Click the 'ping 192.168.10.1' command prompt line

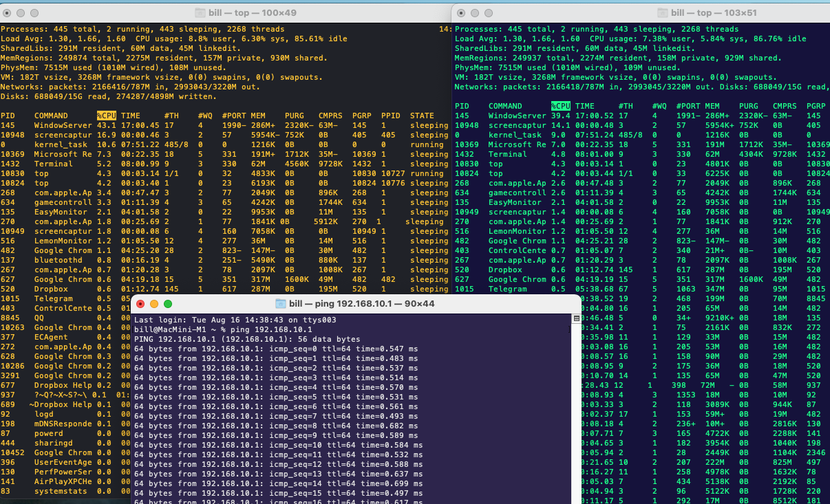click(223, 330)
